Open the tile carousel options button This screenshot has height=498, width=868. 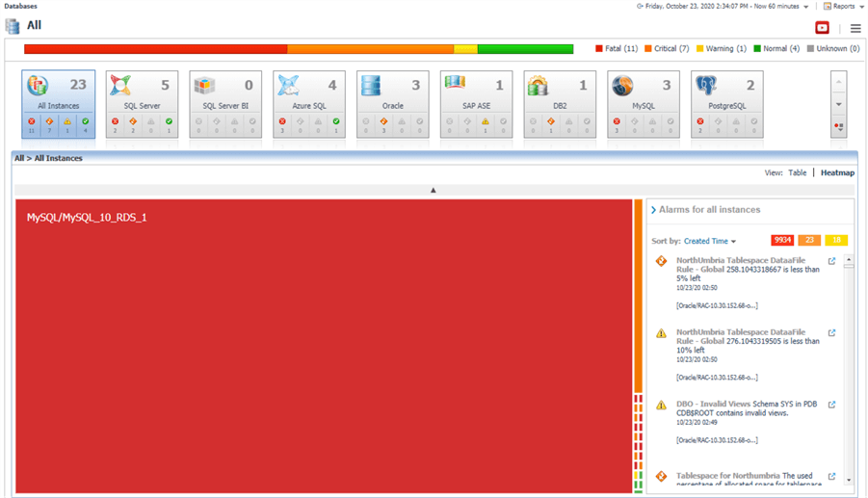click(839, 127)
